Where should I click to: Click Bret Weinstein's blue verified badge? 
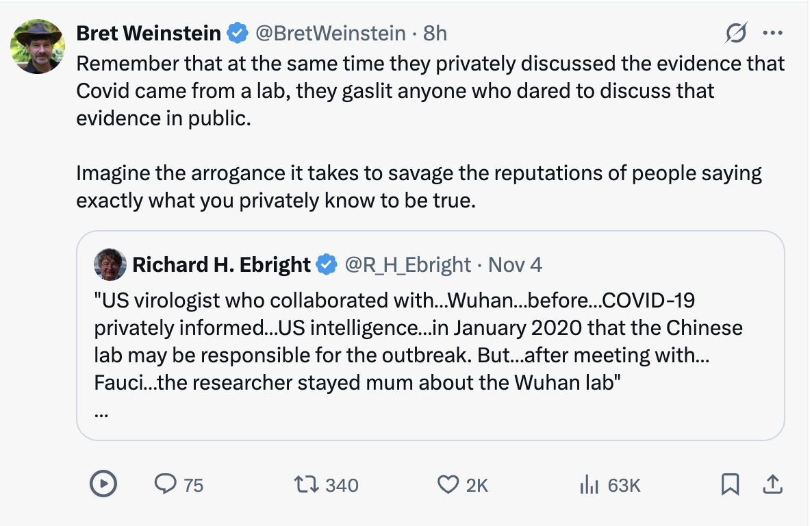pos(238,33)
